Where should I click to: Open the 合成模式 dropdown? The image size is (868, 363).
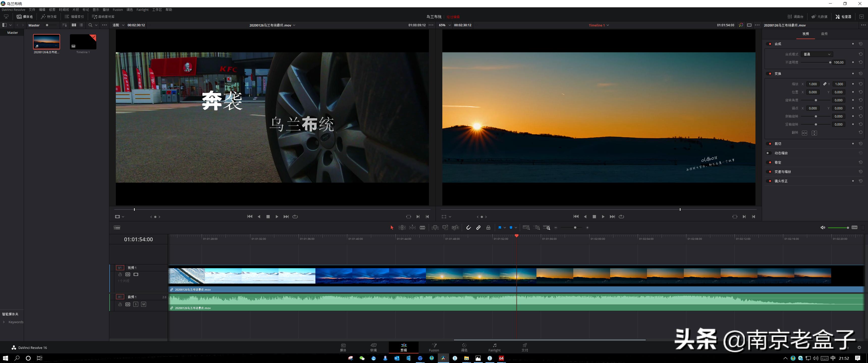point(817,54)
